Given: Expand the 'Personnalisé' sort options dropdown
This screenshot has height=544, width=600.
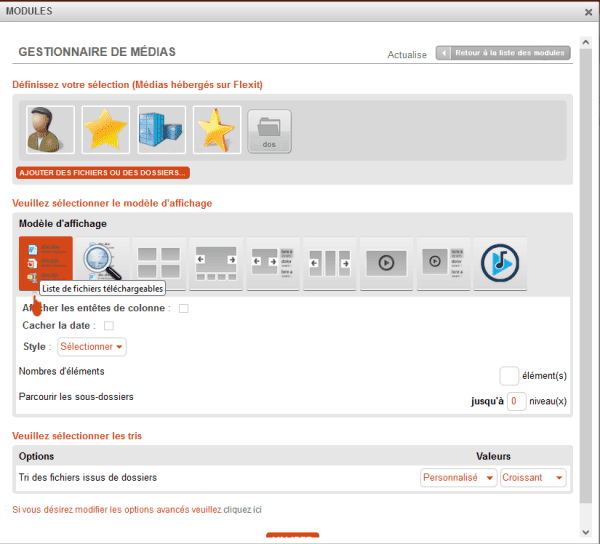Looking at the screenshot, I should click(x=459, y=478).
